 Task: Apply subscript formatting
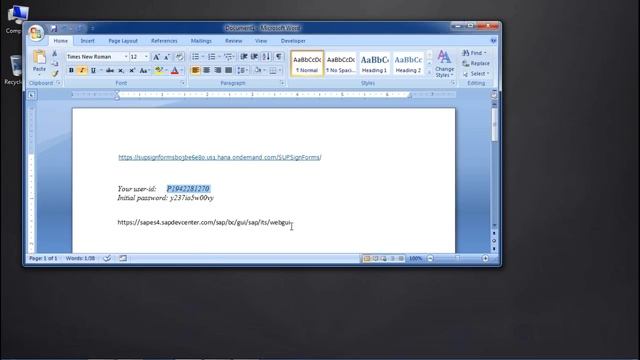[121, 71]
